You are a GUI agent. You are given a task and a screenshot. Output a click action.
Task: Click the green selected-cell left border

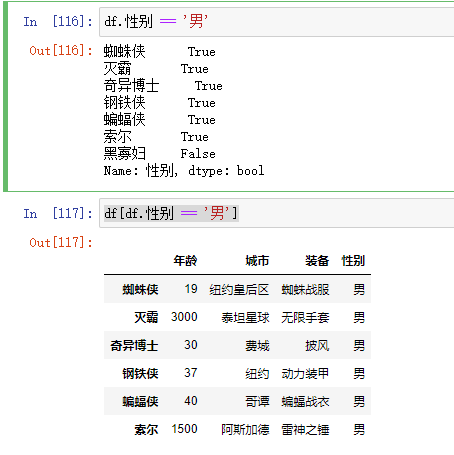pos(5,97)
